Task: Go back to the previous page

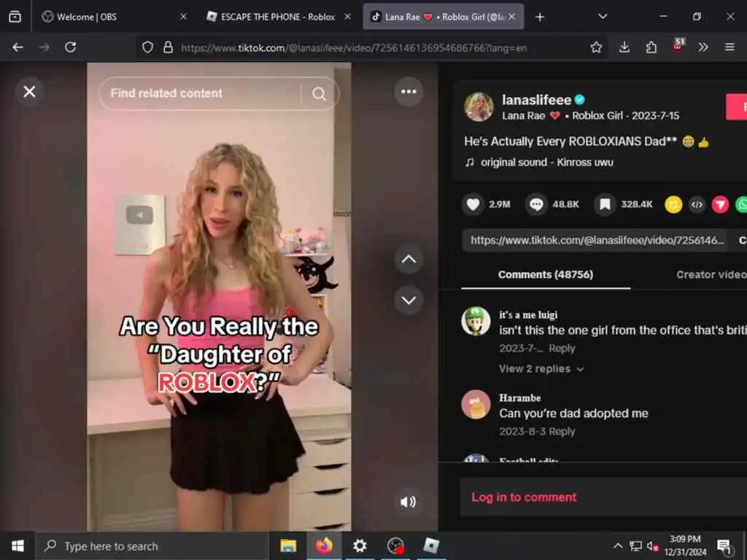Action: pyautogui.click(x=18, y=47)
